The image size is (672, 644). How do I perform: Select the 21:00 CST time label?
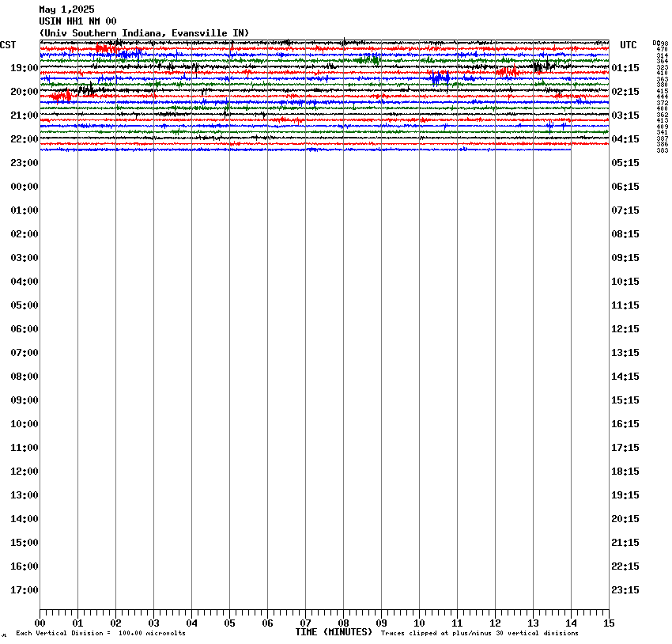pos(25,116)
